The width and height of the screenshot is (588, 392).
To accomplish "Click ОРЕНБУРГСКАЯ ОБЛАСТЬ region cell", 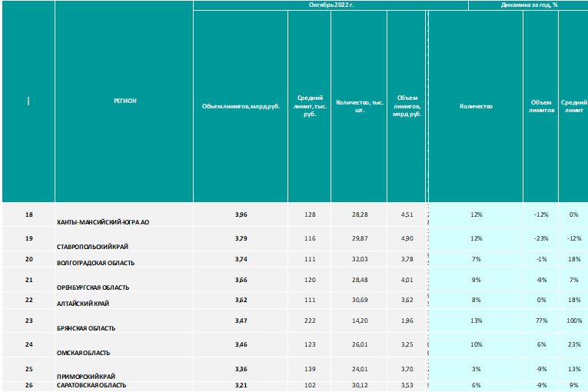I will (x=124, y=280).
